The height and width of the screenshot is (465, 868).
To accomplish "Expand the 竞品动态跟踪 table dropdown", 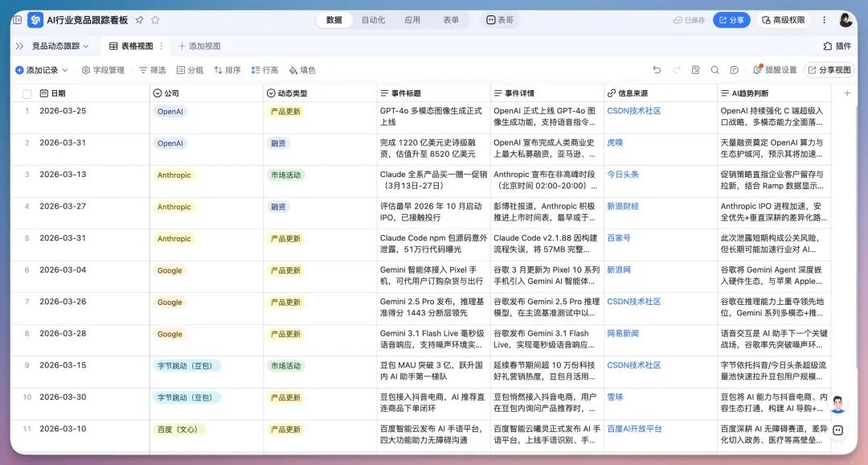I will point(85,46).
